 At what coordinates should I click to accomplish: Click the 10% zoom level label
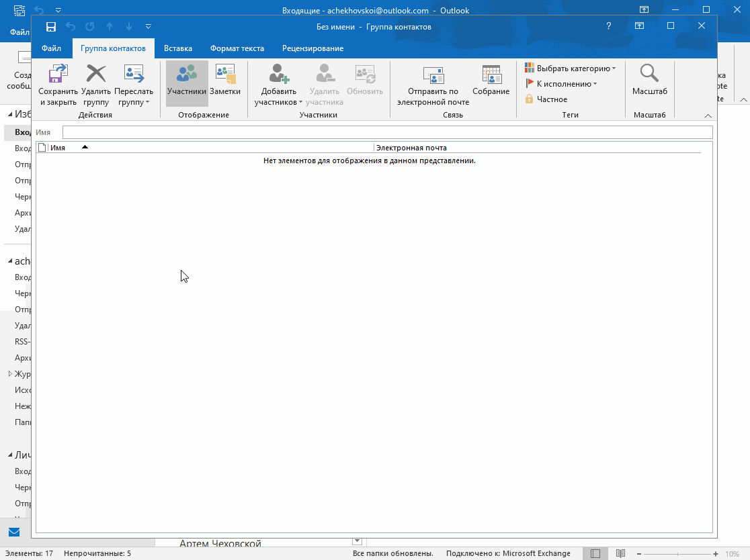[733, 554]
